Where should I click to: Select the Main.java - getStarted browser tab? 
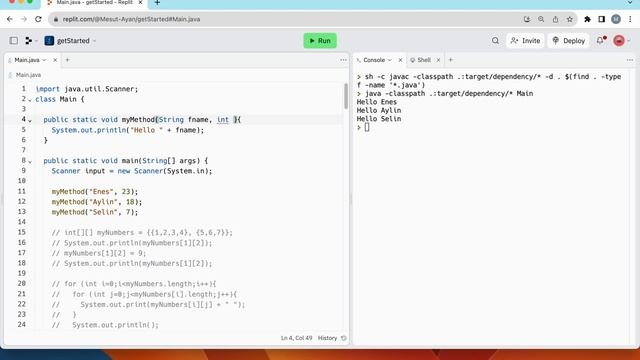click(94, 2)
